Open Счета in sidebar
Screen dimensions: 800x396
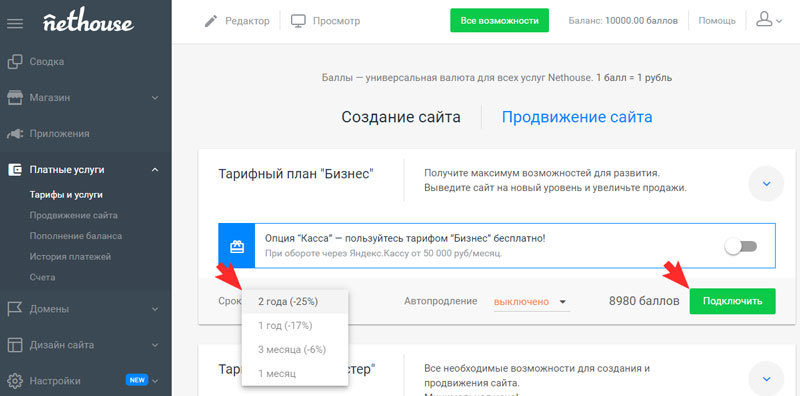(42, 278)
